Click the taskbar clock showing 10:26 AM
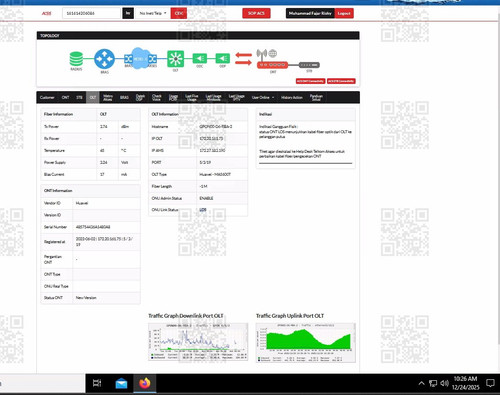 [x=465, y=383]
